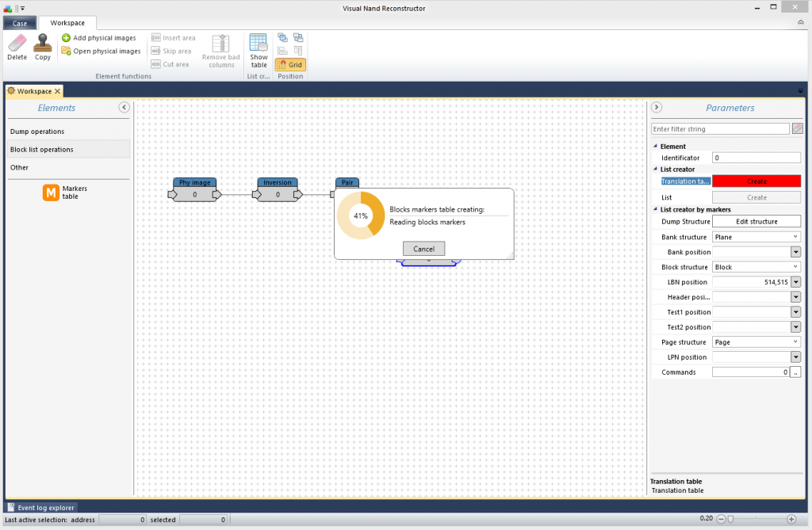Viewport: 812px width, 530px height.
Task: Click the selected count field in status bar
Action: [203, 520]
